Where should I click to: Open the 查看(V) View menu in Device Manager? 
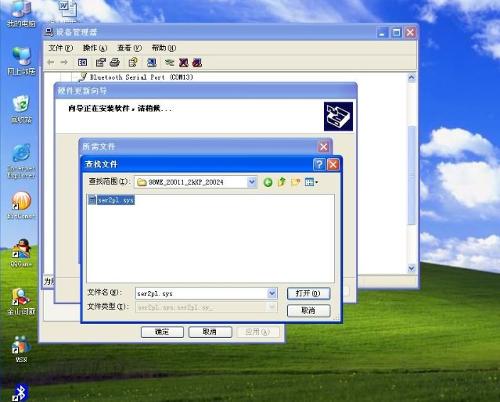click(x=129, y=48)
